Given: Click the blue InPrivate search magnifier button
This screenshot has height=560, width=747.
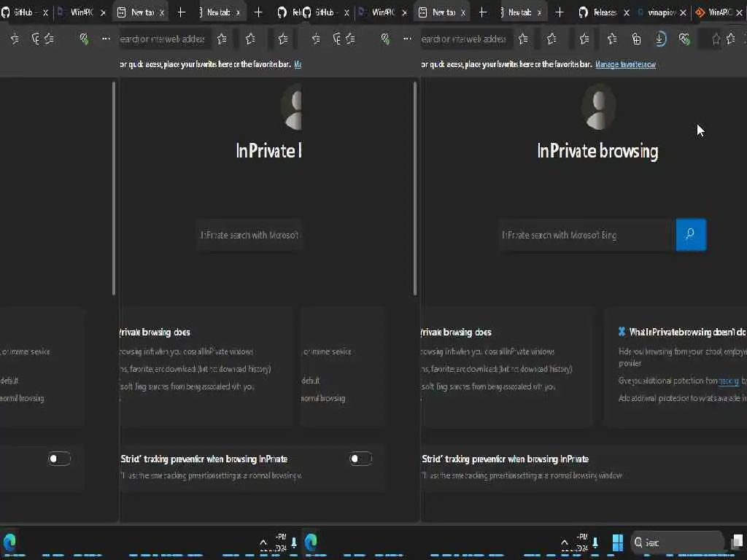Looking at the screenshot, I should click(691, 234).
